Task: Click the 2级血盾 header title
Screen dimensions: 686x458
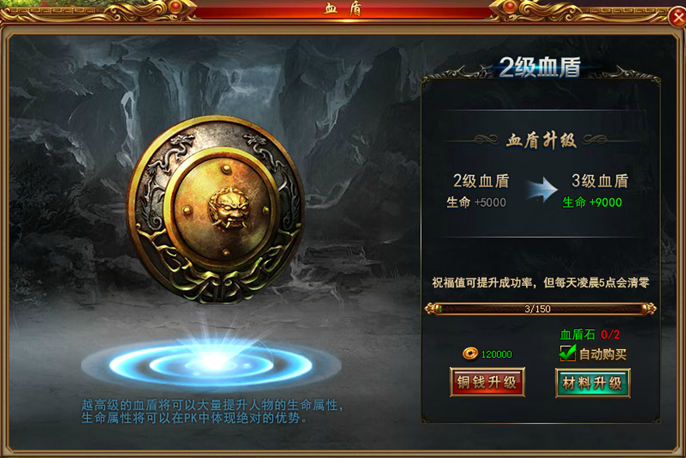Action: pyautogui.click(x=540, y=68)
